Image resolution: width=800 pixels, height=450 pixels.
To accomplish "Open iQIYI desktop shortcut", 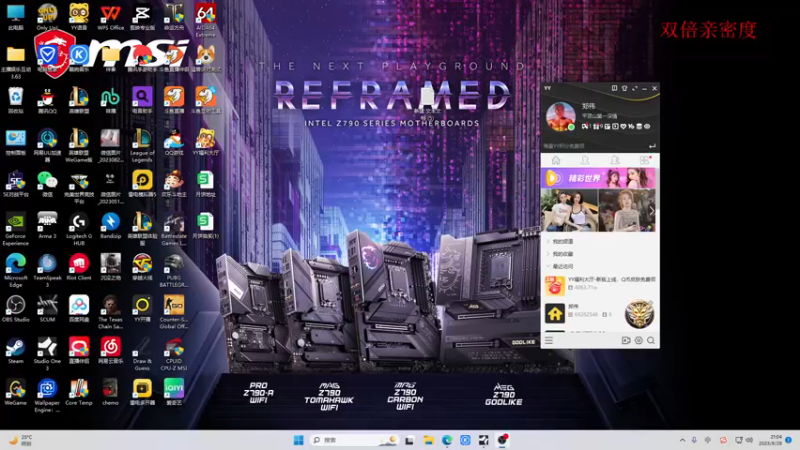I will 174,392.
